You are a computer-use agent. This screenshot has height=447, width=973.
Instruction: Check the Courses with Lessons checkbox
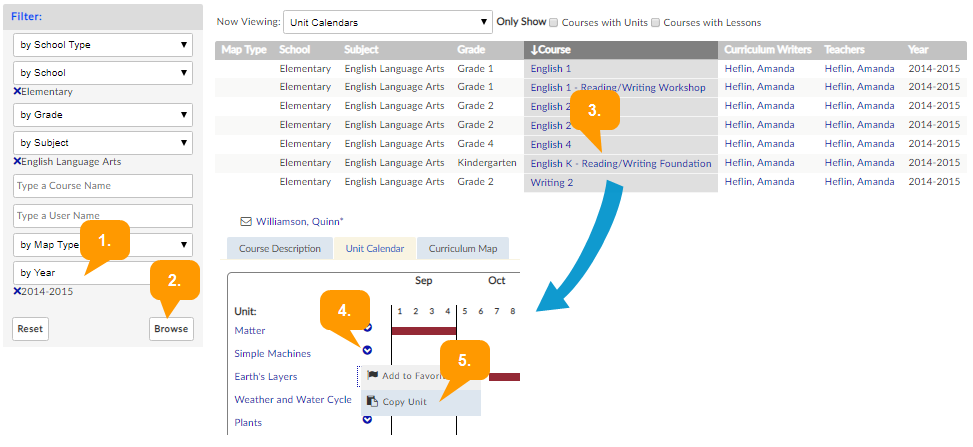pos(655,22)
